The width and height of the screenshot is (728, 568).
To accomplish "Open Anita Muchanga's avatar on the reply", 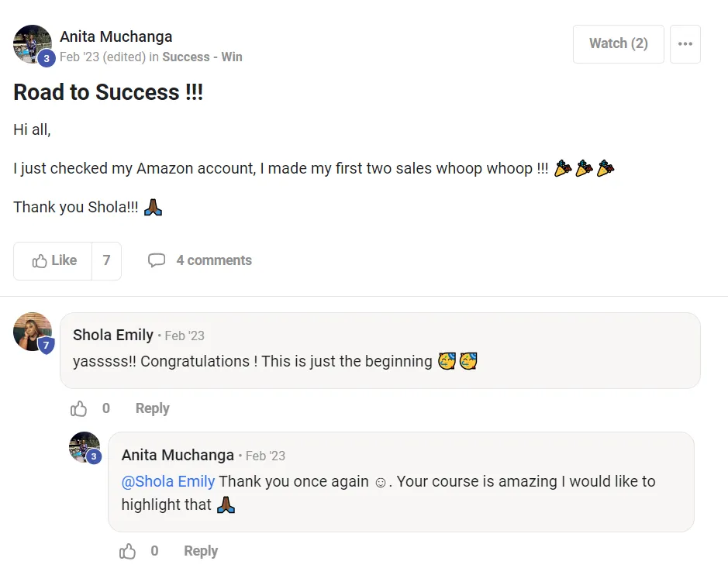I will (84, 446).
